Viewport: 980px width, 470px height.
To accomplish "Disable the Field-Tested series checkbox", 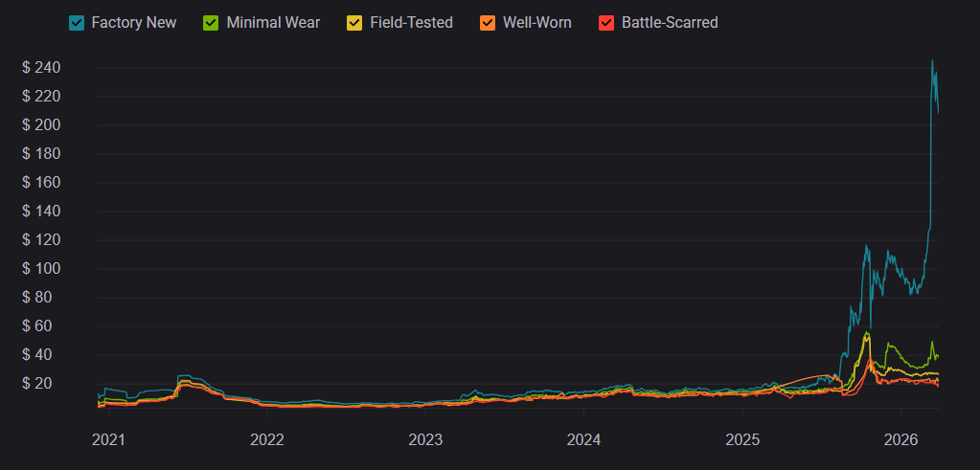I will coord(355,22).
